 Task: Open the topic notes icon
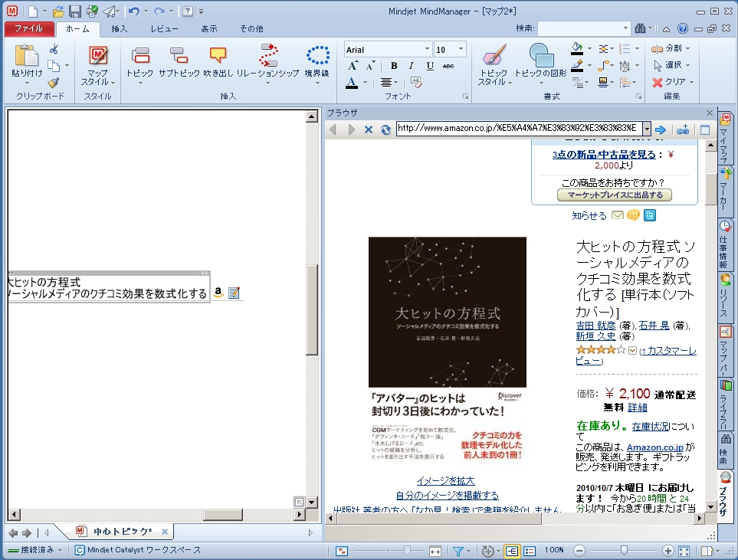coord(234,293)
